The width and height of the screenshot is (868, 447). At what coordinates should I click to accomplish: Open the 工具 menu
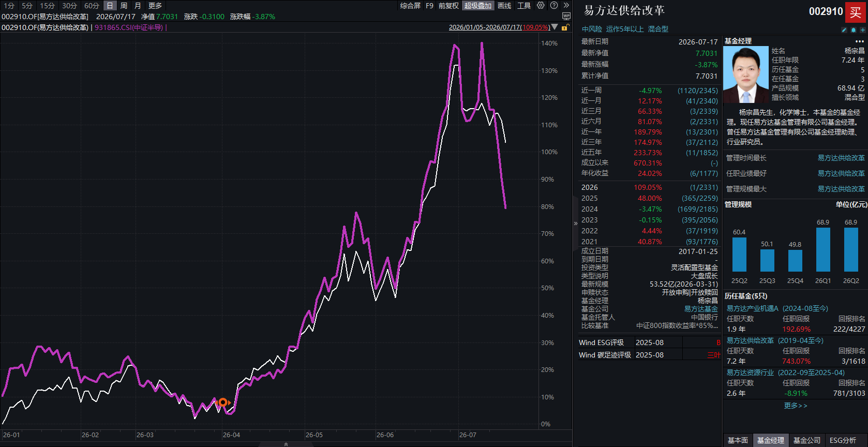tap(524, 6)
